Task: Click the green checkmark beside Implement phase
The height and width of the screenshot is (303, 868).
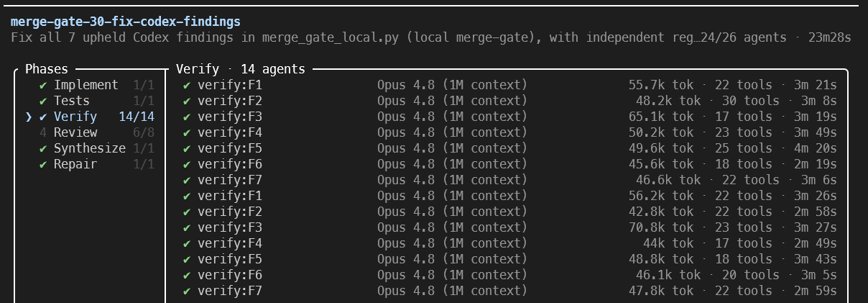Action: click(x=43, y=85)
